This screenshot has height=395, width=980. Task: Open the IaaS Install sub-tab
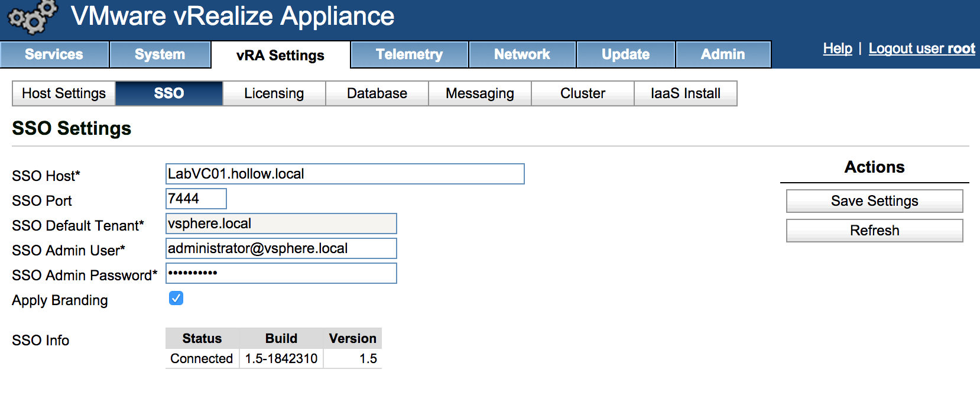pyautogui.click(x=686, y=93)
